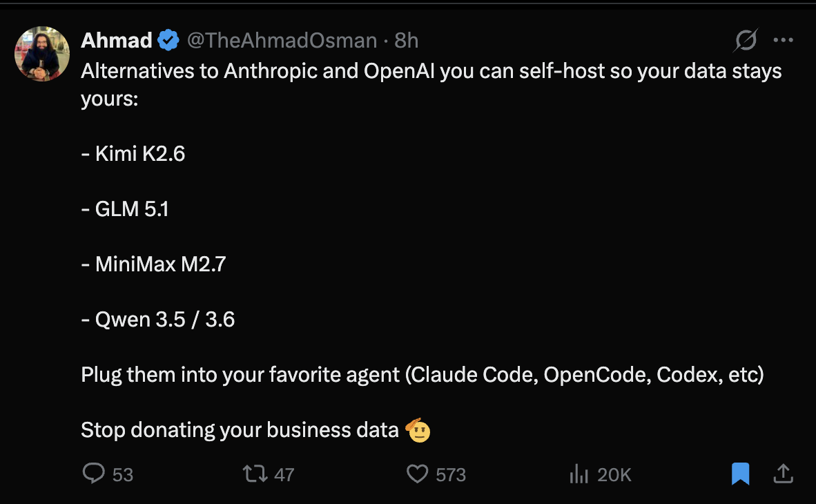The width and height of the screenshot is (816, 504).
Task: Open share options via the upload arrow
Action: click(x=784, y=474)
